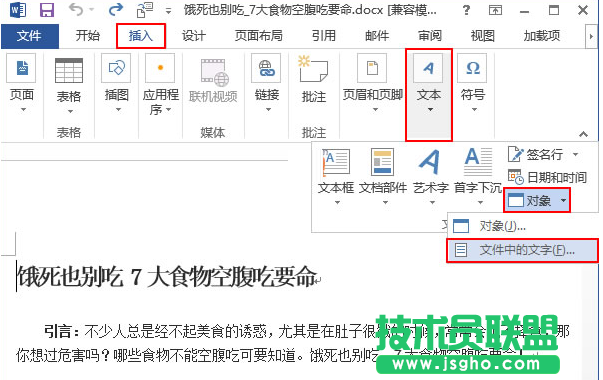
Task: Open the 引用 tab
Action: [323, 36]
